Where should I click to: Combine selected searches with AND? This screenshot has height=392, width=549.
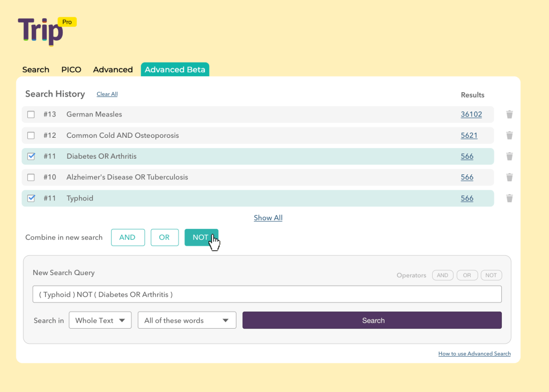coord(128,238)
